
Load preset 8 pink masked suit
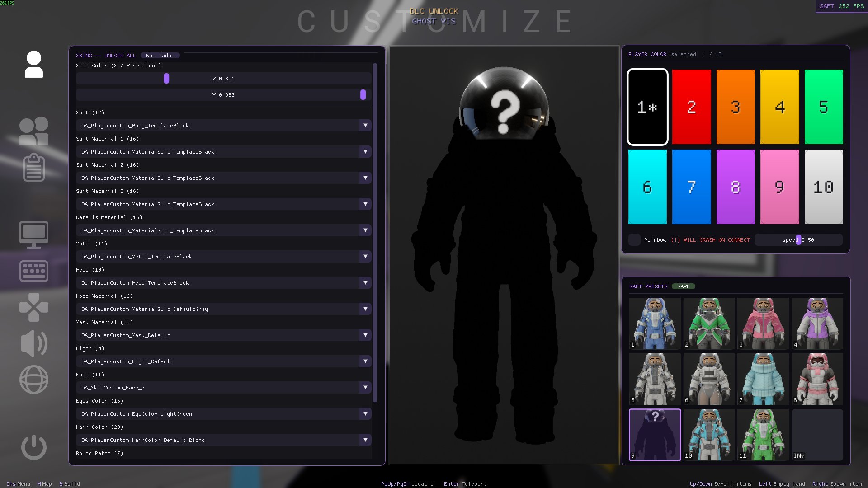(x=817, y=379)
